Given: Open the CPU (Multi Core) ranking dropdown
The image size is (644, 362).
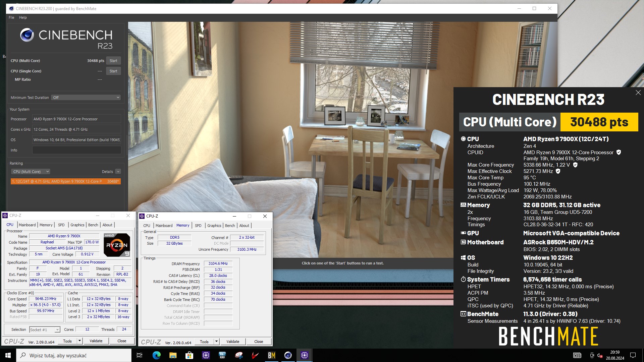Looking at the screenshot, I should click(31, 172).
